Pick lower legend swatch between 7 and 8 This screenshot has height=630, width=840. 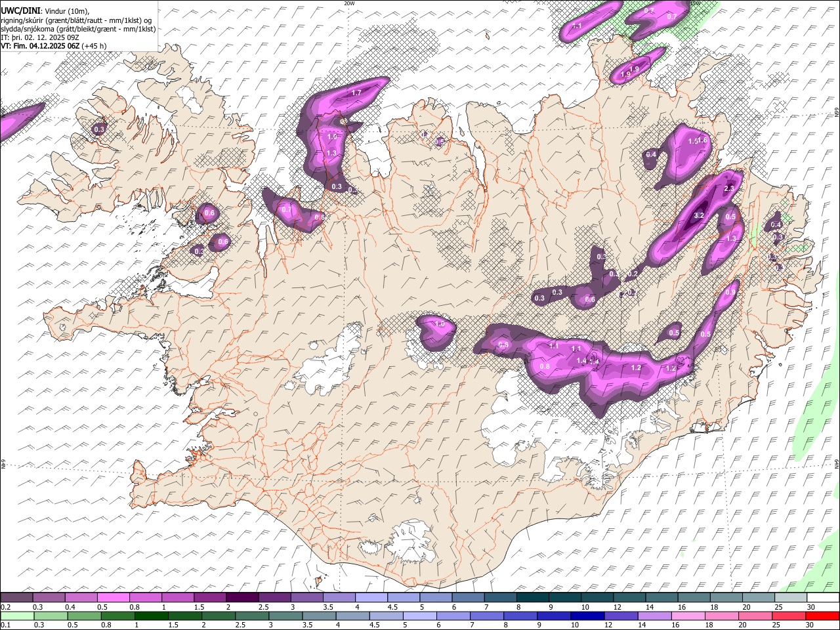click(487, 616)
